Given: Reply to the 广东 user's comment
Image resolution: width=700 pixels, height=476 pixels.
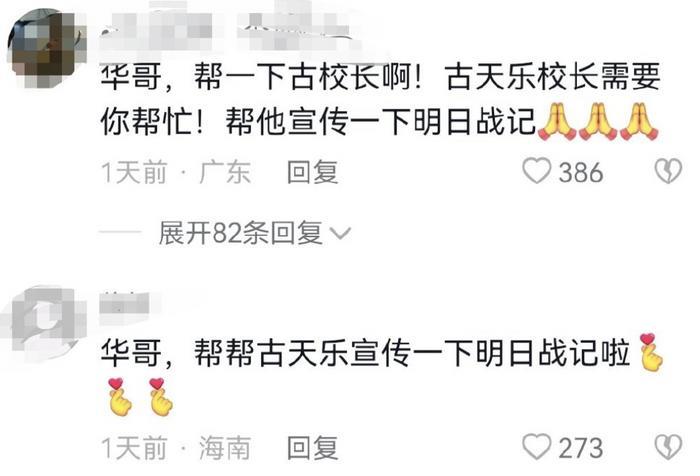Looking at the screenshot, I should [x=312, y=172].
